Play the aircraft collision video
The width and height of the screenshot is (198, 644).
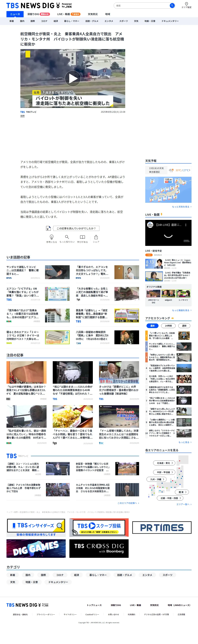click(73, 79)
